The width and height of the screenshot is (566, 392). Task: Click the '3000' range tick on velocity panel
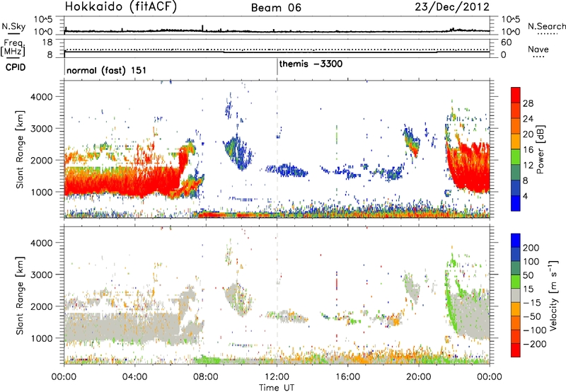point(41,275)
